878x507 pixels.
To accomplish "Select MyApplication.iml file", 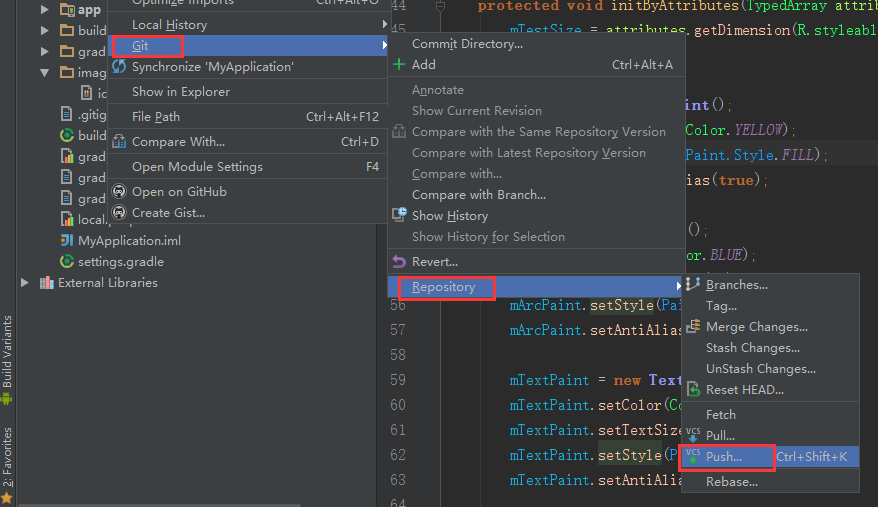I will 129,241.
